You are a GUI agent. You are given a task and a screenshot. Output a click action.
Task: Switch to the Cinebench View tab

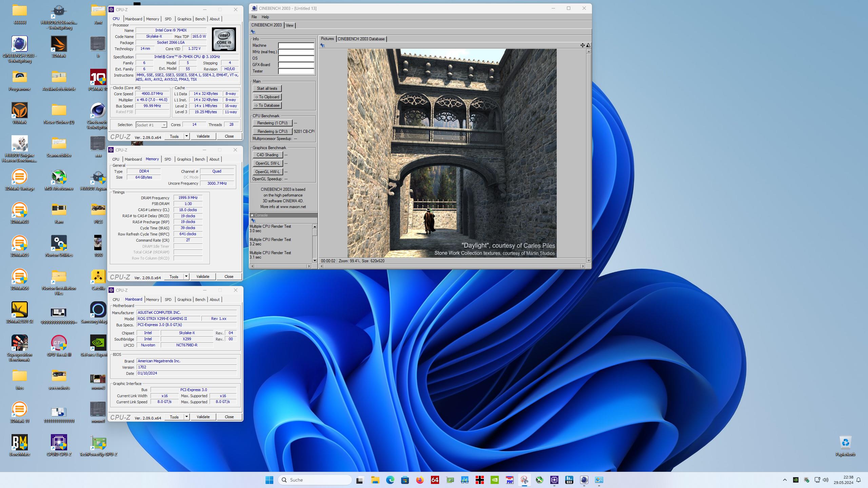coord(290,25)
